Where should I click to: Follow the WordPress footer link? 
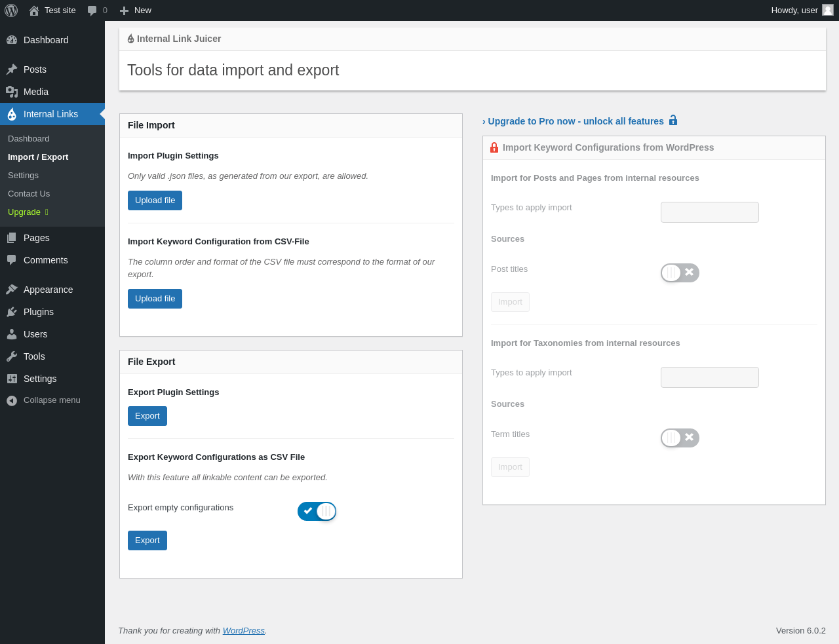tap(243, 631)
